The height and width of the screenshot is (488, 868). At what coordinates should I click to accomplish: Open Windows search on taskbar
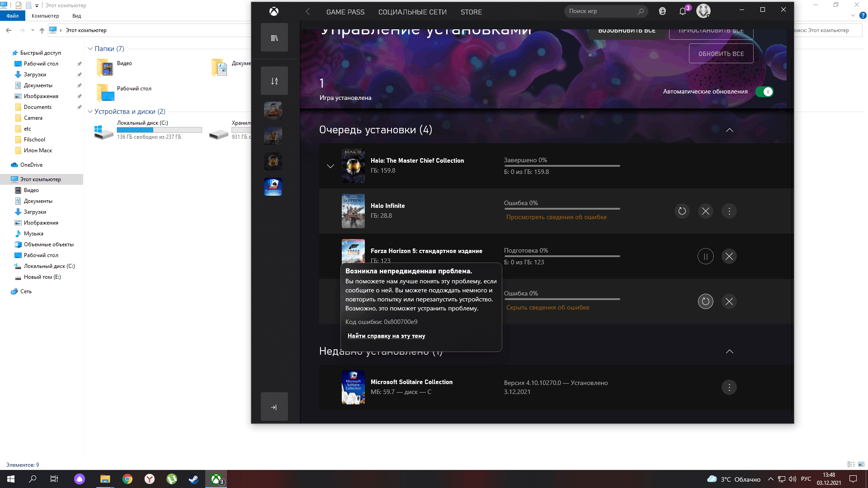tap(33, 479)
